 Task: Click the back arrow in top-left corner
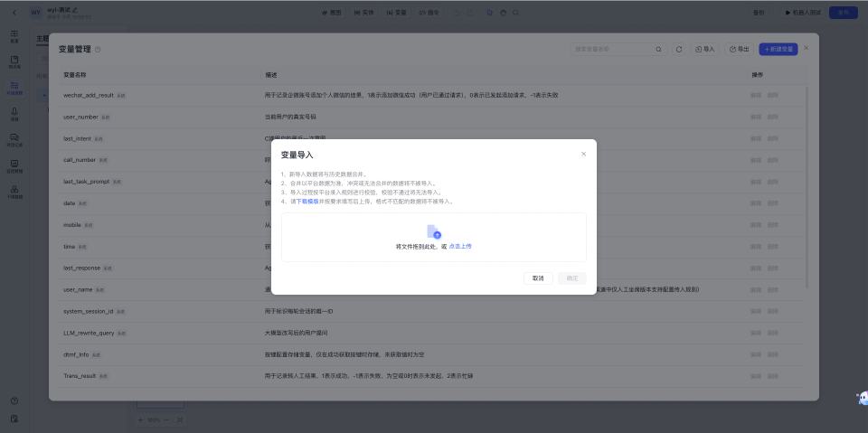(14, 13)
